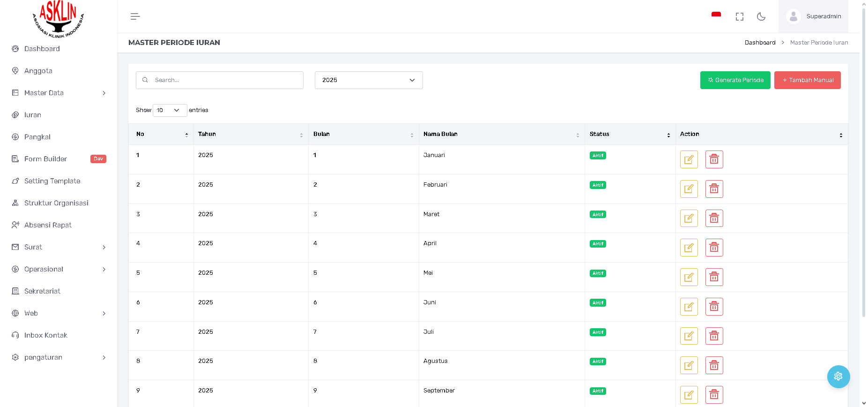The image size is (868, 407).
Task: Open the fullscreen mode icon
Action: 739,16
